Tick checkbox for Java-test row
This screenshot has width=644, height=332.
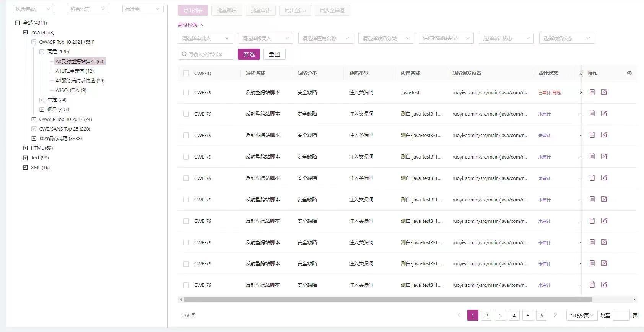186,93
